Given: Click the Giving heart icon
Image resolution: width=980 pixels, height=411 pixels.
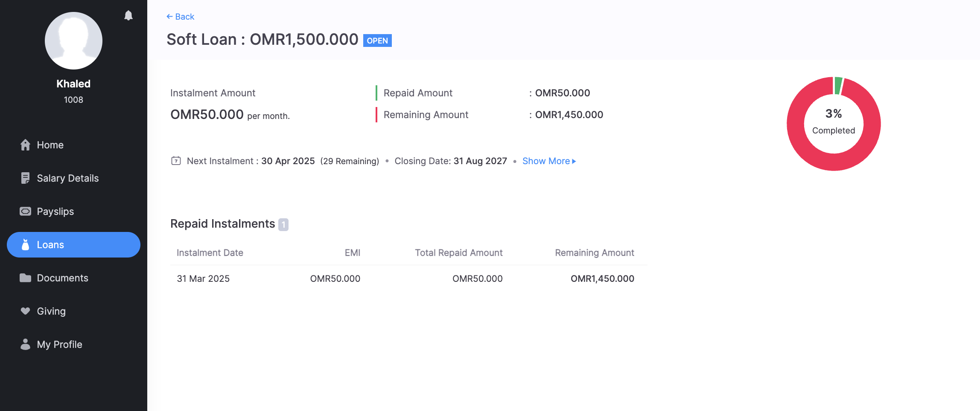Looking at the screenshot, I should point(26,311).
